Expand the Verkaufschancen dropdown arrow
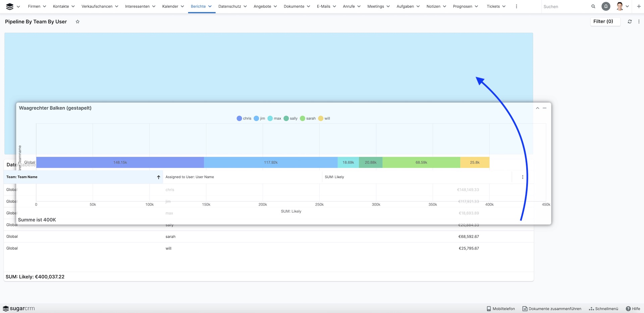 tap(117, 6)
